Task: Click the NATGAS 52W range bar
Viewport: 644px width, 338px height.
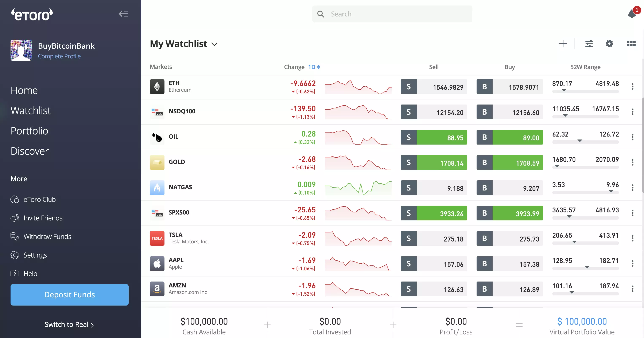Action: pos(586,192)
